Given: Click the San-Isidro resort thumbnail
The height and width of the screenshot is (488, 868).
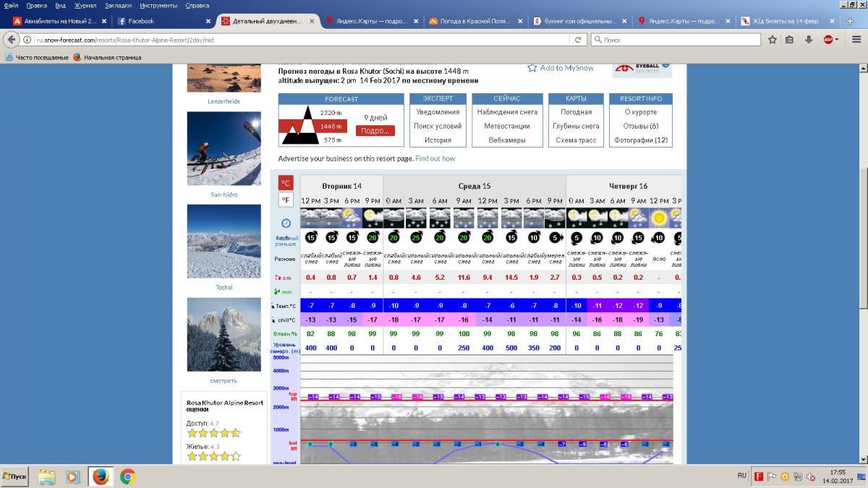Looking at the screenshot, I should pyautogui.click(x=224, y=149).
